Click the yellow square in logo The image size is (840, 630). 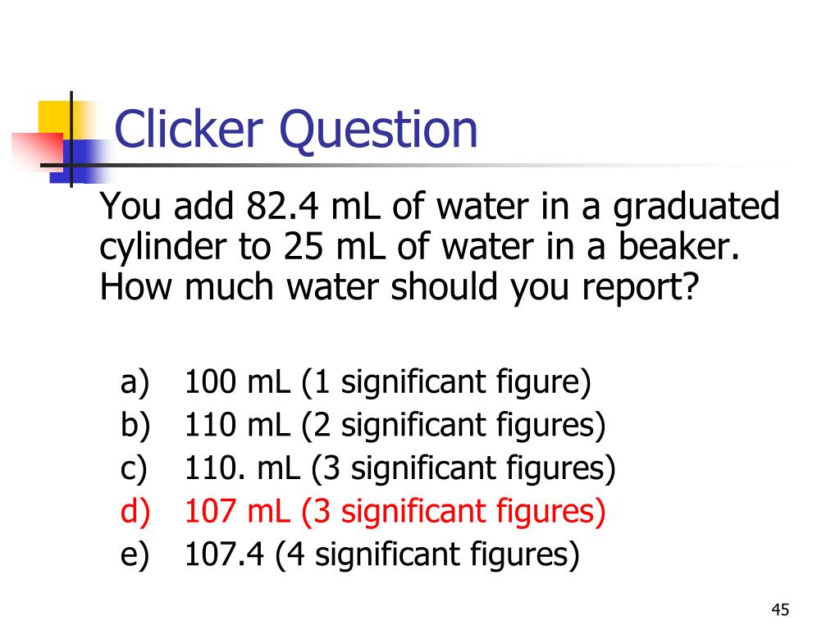54,117
